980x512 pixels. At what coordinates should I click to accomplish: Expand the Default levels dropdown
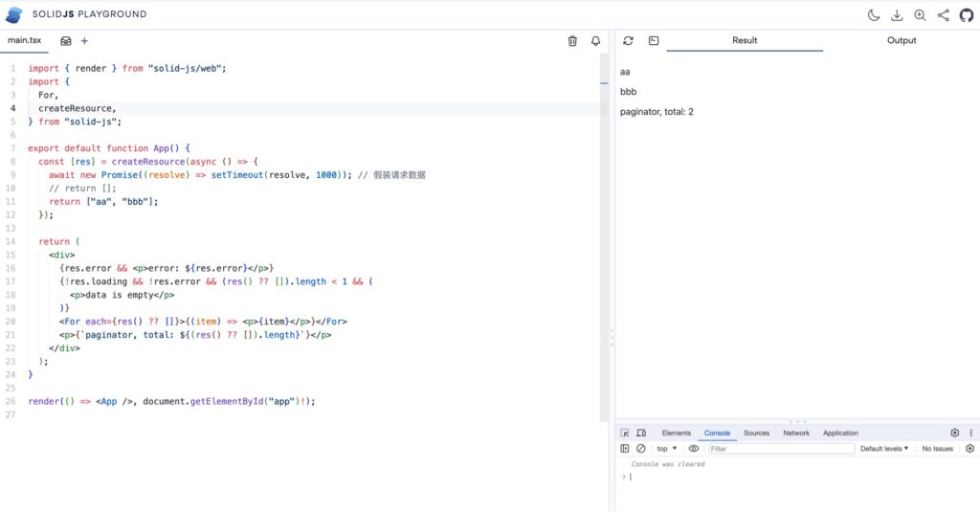[x=883, y=449]
